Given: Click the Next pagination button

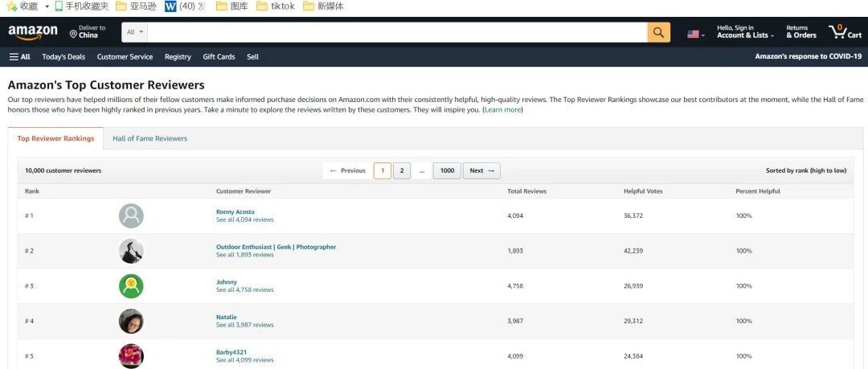Looking at the screenshot, I should pos(481,170).
